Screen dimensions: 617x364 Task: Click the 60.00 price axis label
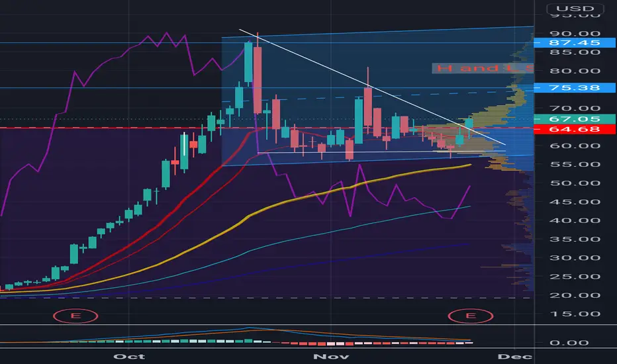tap(575, 146)
